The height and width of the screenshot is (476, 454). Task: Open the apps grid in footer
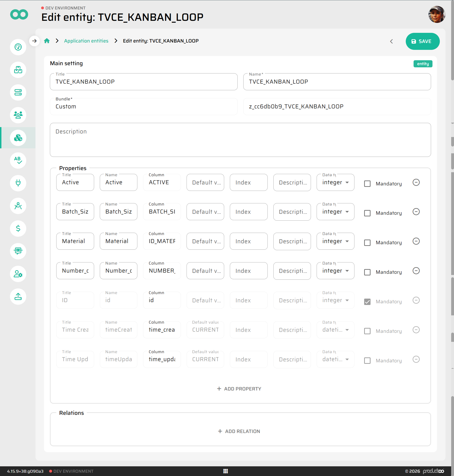coord(225,471)
